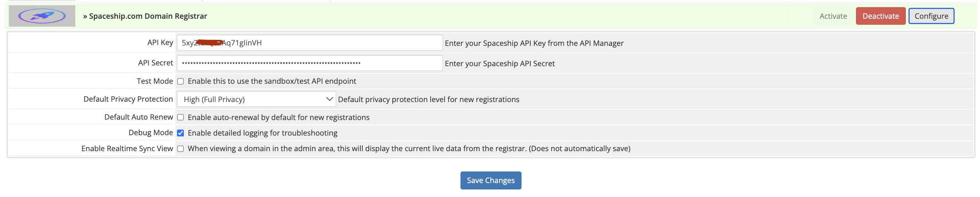Click the "Default Privacy Protection" label
Viewport: 980px width, 197px height.
pos(128,99)
